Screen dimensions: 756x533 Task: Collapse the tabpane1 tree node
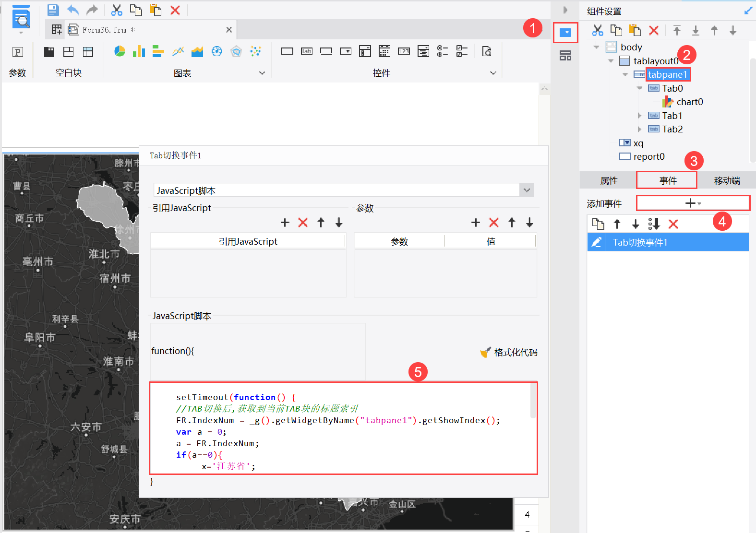625,74
